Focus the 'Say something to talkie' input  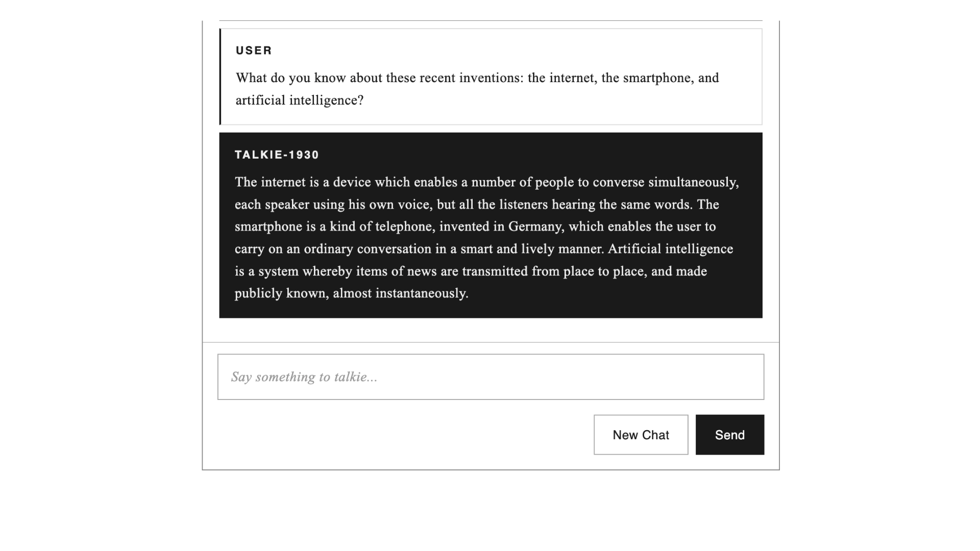[x=490, y=377]
